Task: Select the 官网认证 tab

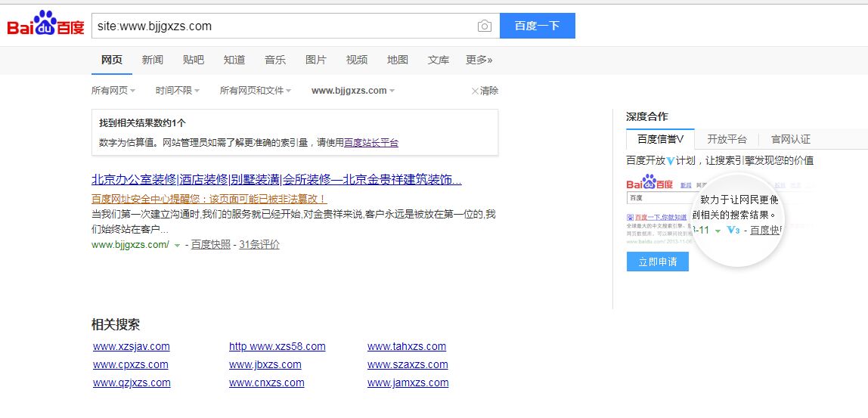Action: [790, 139]
